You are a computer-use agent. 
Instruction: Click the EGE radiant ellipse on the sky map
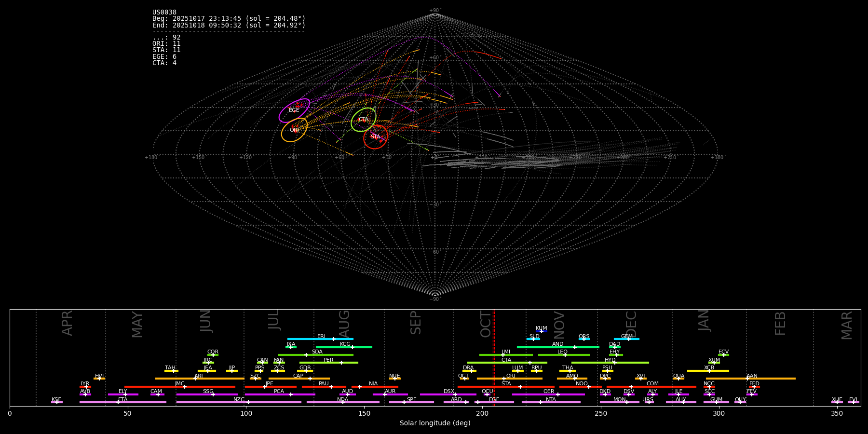294,110
